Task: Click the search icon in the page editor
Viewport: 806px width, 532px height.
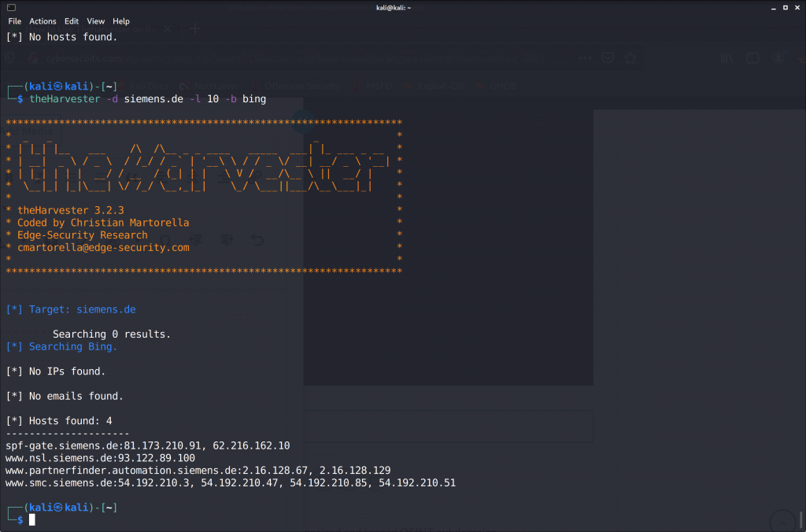Action: pos(165,239)
